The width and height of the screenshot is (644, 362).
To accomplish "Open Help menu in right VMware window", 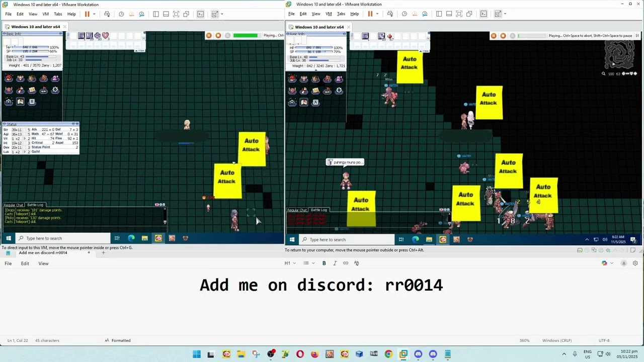I will coord(355,14).
